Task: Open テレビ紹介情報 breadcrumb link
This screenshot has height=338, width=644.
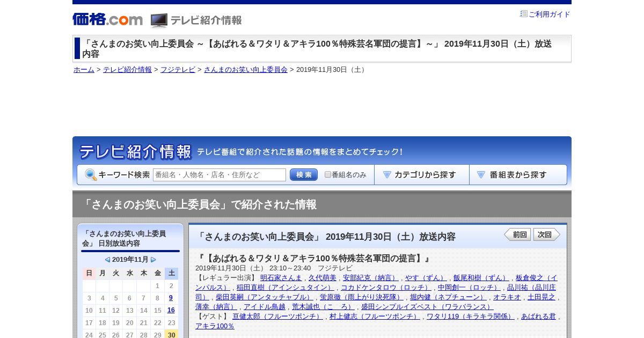Action: 127,70
